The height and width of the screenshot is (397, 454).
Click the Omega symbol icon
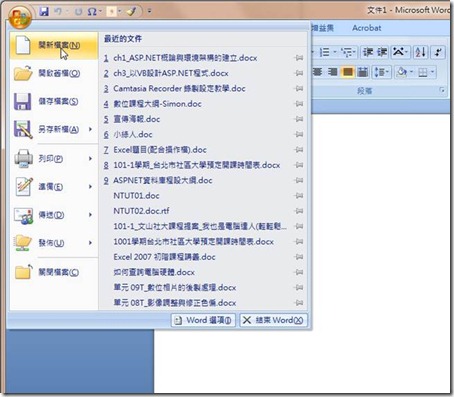(x=92, y=12)
